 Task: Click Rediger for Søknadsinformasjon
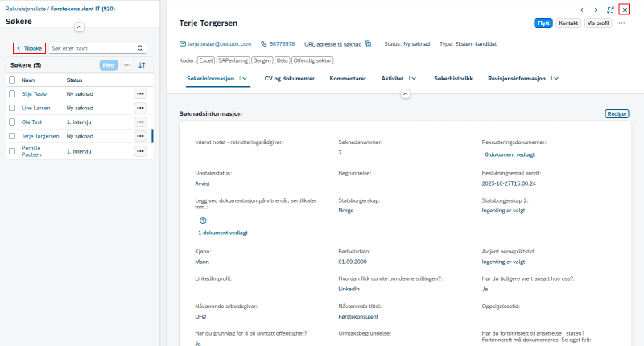point(617,113)
